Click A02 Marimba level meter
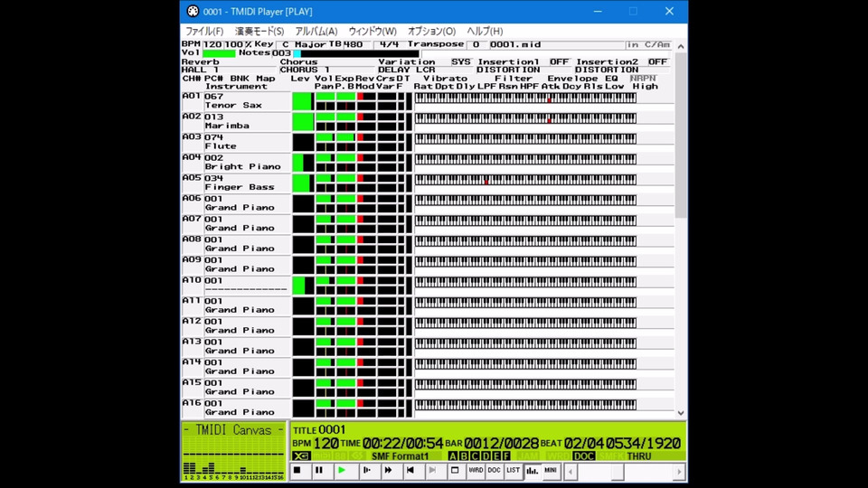The image size is (868, 488). (304, 122)
